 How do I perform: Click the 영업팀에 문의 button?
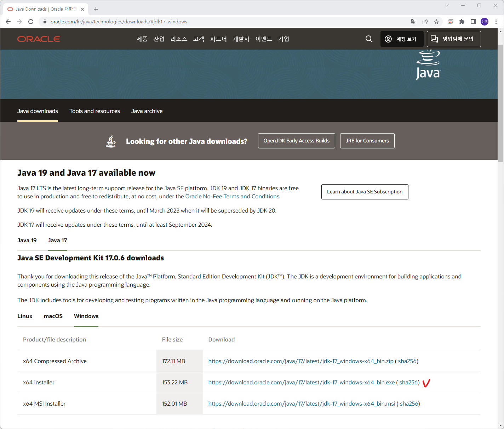(454, 39)
